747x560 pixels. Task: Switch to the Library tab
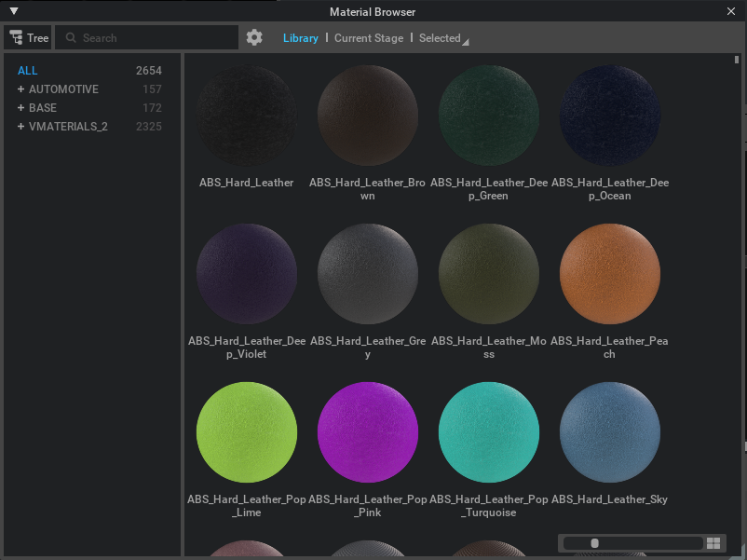(x=300, y=37)
